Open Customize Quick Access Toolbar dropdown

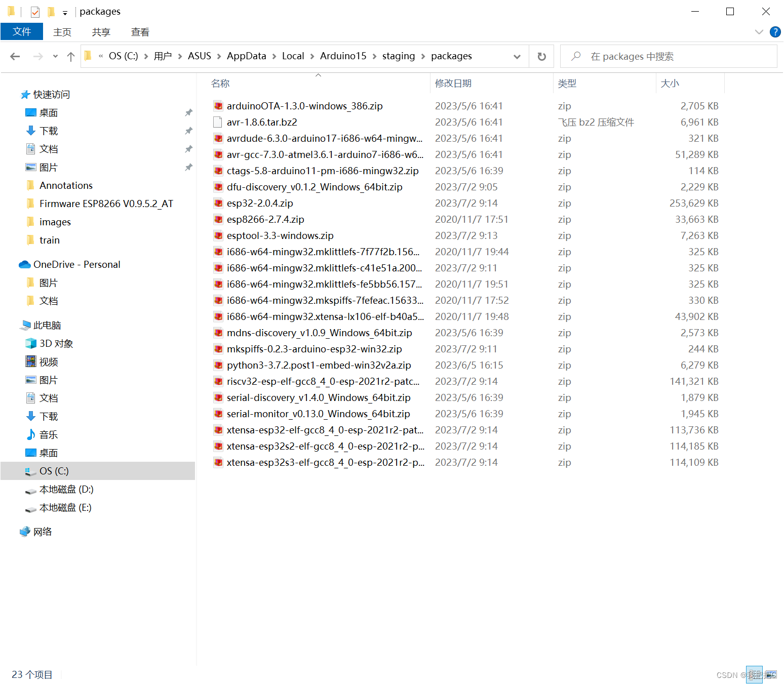65,13
